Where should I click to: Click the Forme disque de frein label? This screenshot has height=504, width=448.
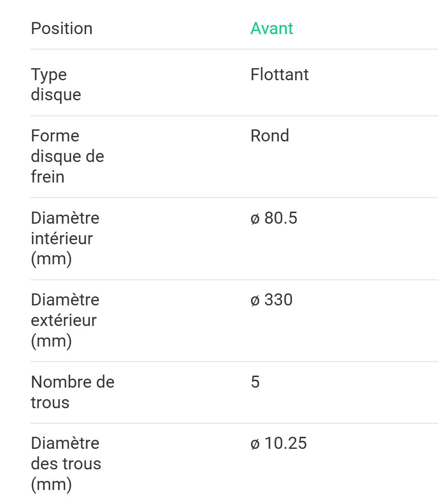pos(67,156)
